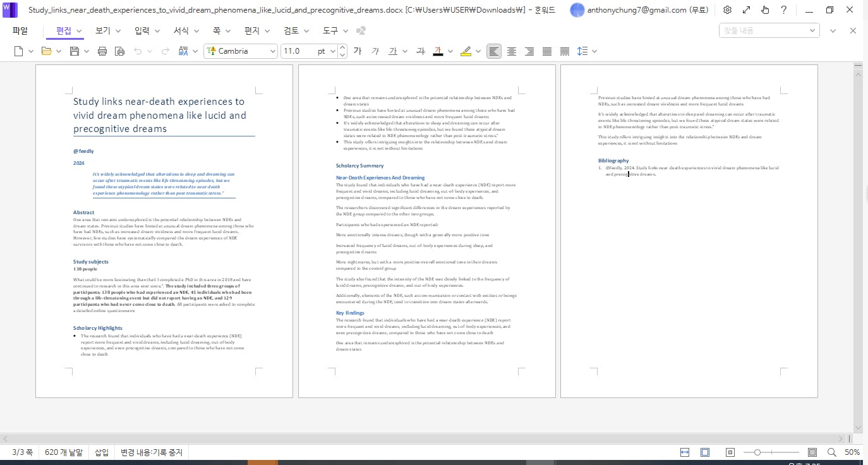The height and width of the screenshot is (465, 868).
Task: Toggle bold text formatting
Action: [x=358, y=51]
